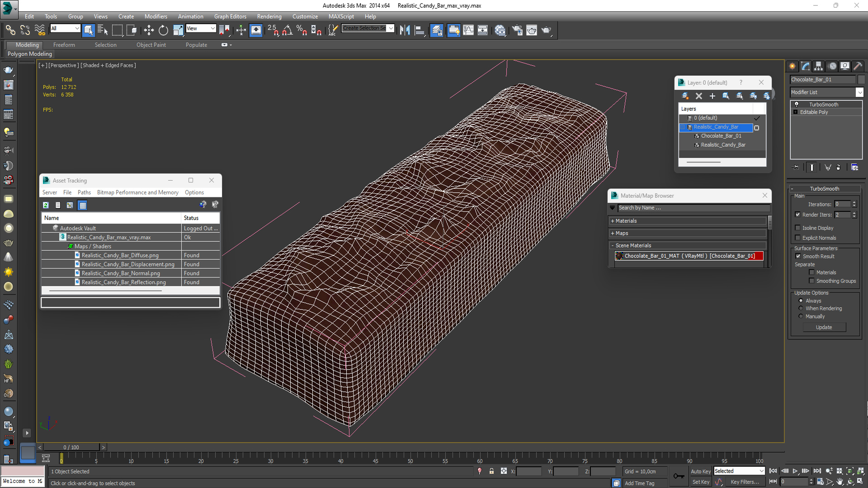Go to end of animation

[x=817, y=471]
